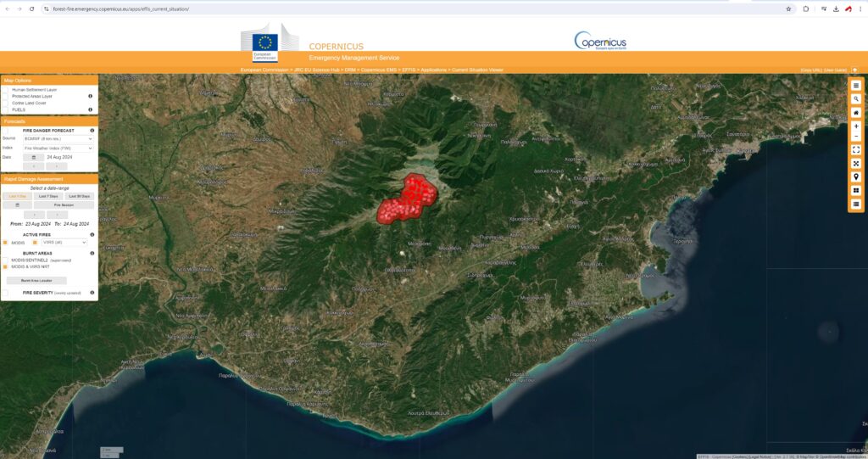
Task: Open the map layers menu icon
Action: [x=856, y=86]
